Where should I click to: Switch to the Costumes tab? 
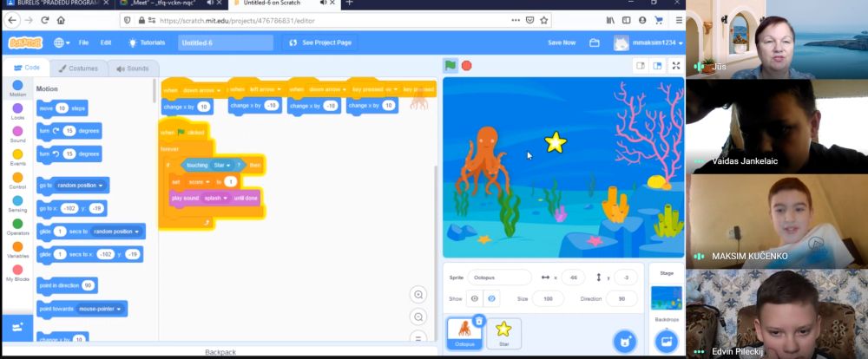click(x=78, y=69)
